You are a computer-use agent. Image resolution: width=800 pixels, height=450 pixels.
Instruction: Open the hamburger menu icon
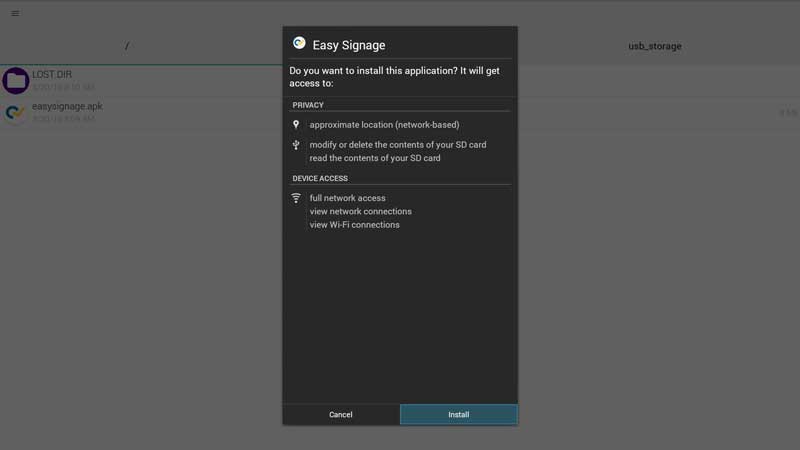[x=15, y=13]
